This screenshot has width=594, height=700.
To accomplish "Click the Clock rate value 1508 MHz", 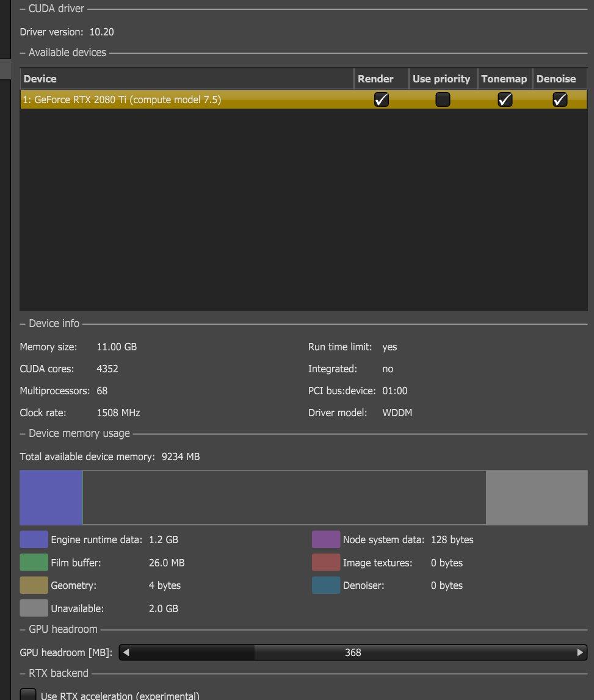I will click(x=118, y=413).
